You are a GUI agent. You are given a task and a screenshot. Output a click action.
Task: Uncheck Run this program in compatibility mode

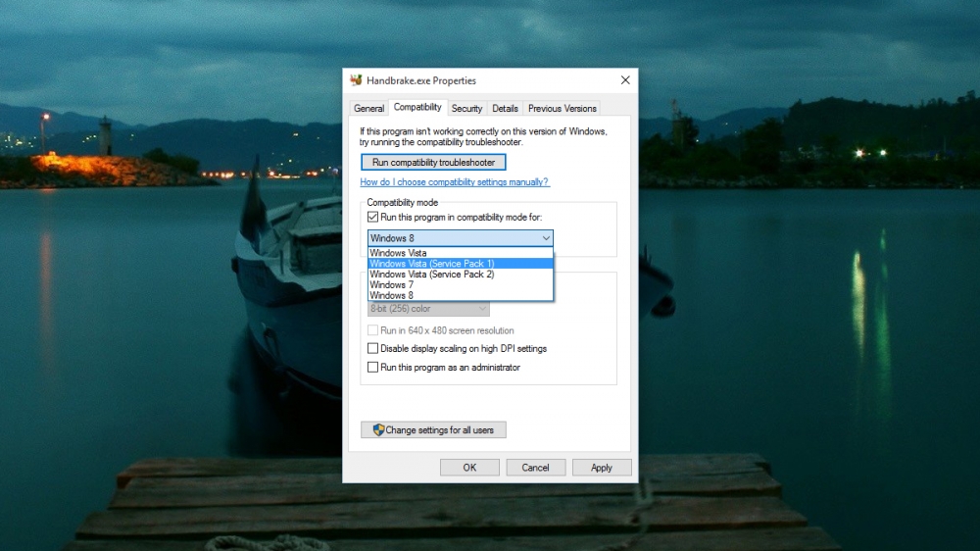click(372, 216)
